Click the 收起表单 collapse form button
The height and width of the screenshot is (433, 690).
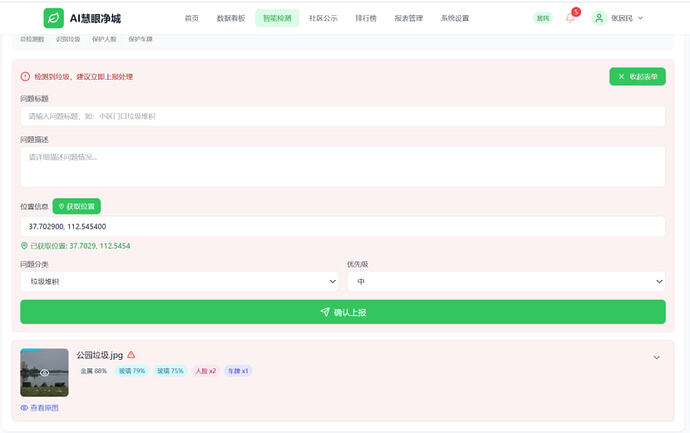point(637,77)
